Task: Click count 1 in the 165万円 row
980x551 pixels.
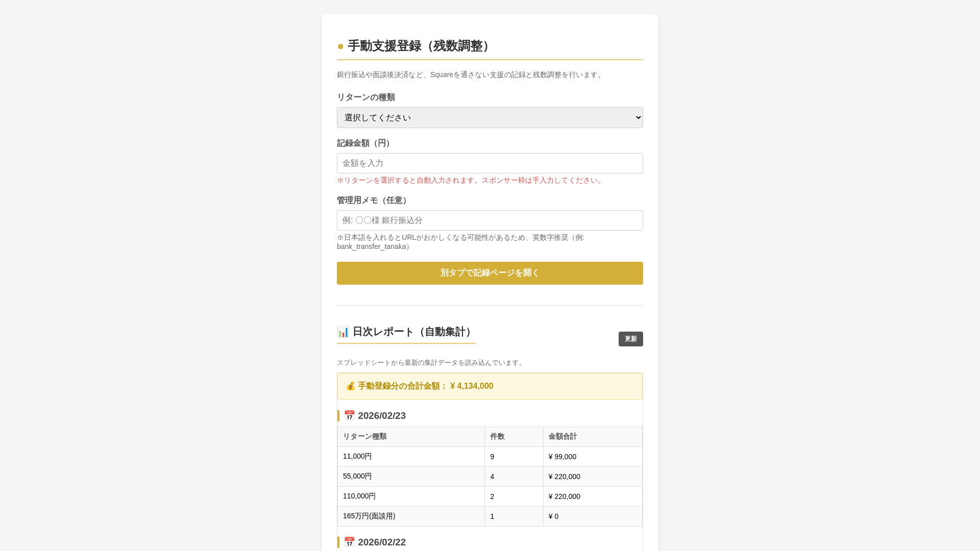Action: tap(514, 516)
